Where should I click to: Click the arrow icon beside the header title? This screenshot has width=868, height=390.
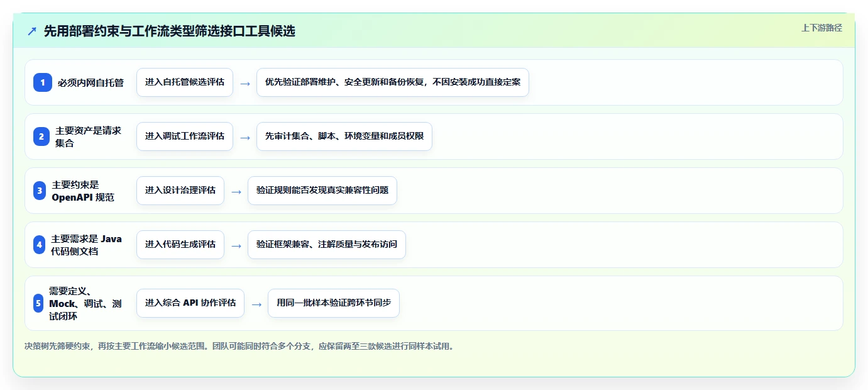coord(32,31)
